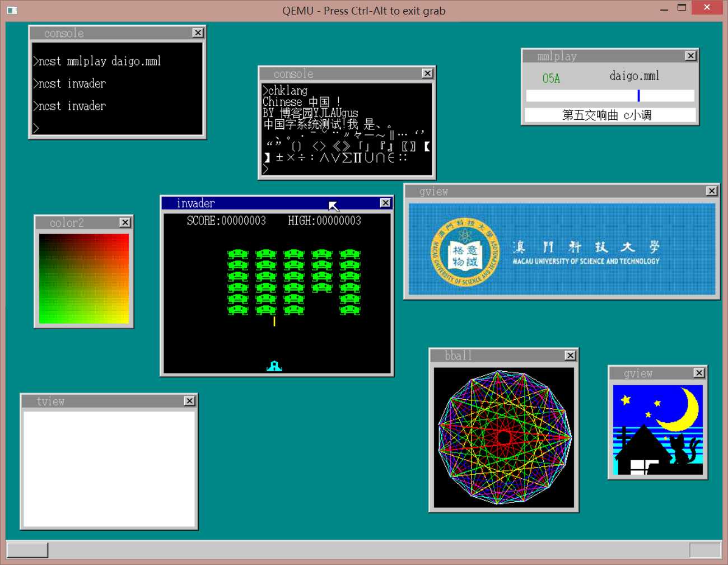Click the bottom-left taskbar button

coord(27,550)
